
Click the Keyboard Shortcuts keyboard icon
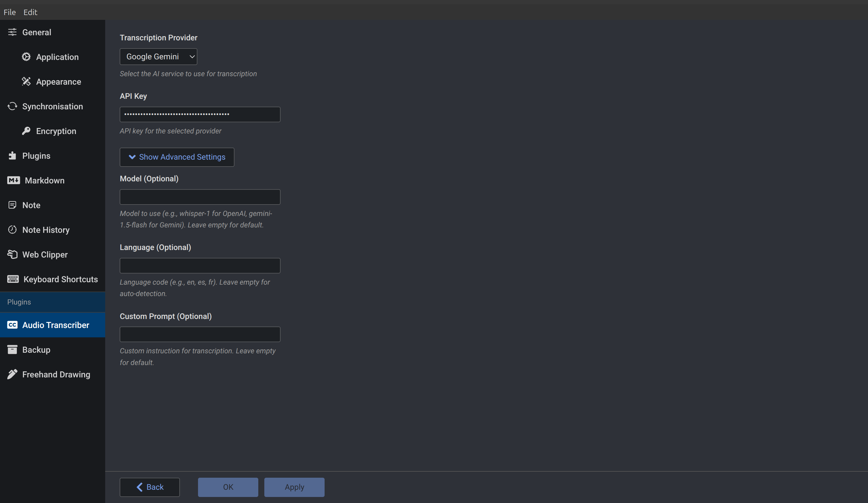(x=13, y=279)
